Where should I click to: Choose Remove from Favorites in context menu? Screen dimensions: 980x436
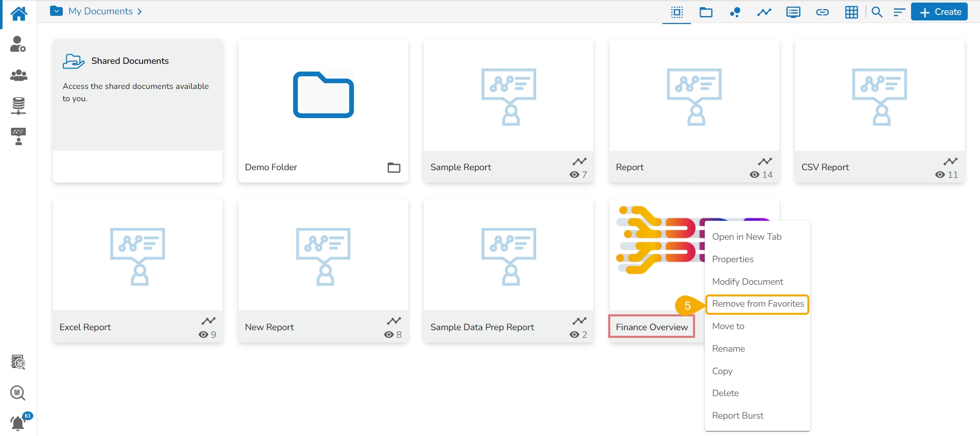point(757,304)
